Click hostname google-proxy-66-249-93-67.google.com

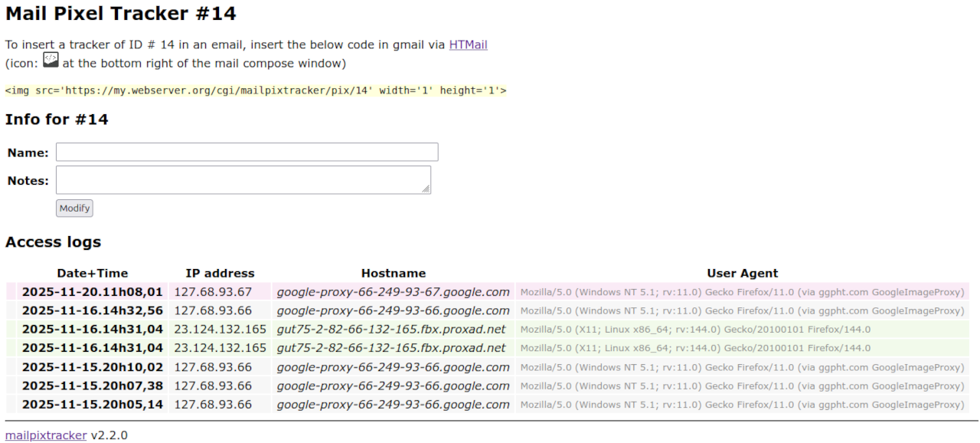[394, 292]
